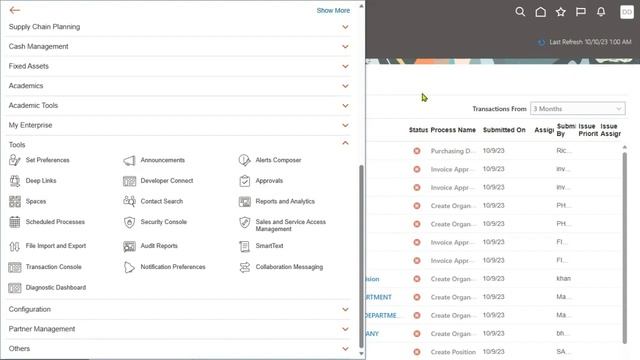
Task: Open File Import and Export icon
Action: 15,246
